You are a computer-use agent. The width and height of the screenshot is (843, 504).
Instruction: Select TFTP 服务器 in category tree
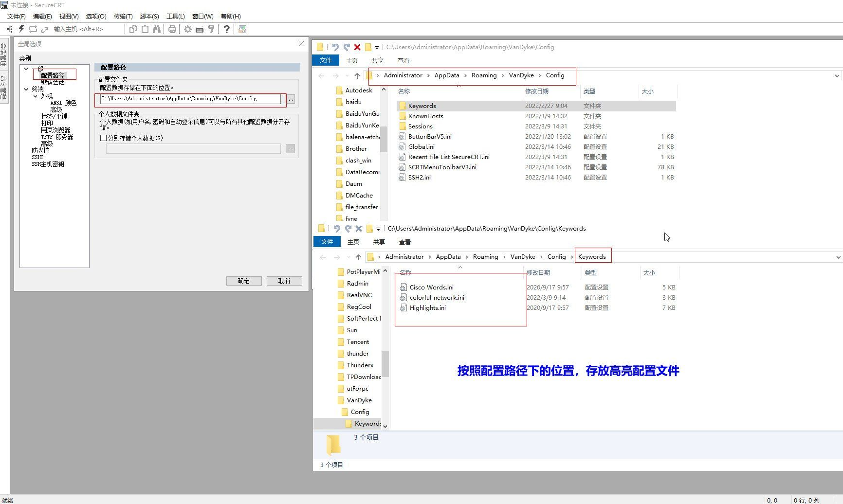pyautogui.click(x=57, y=137)
